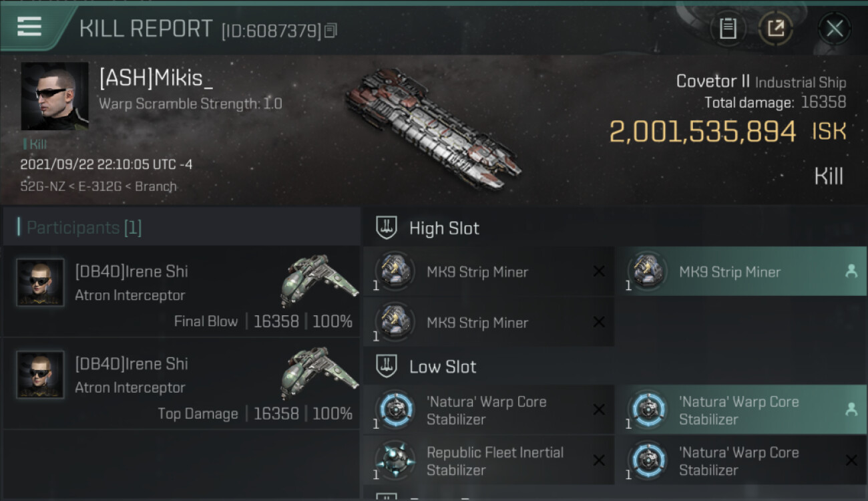Click the 2,001,535,894 ISK value
Viewport: 868px width, 501px height.
(702, 132)
